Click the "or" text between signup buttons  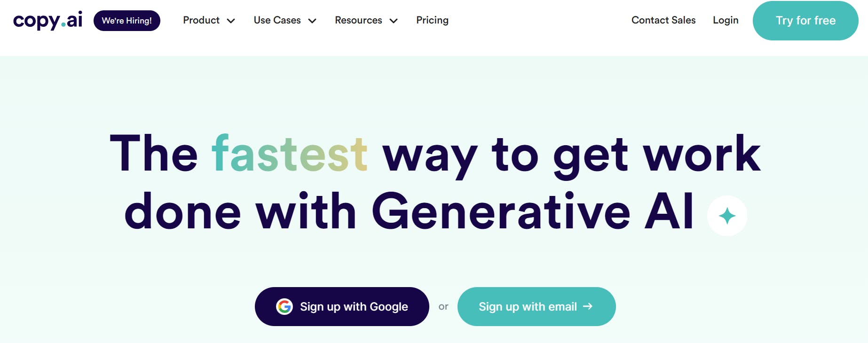coord(443,307)
